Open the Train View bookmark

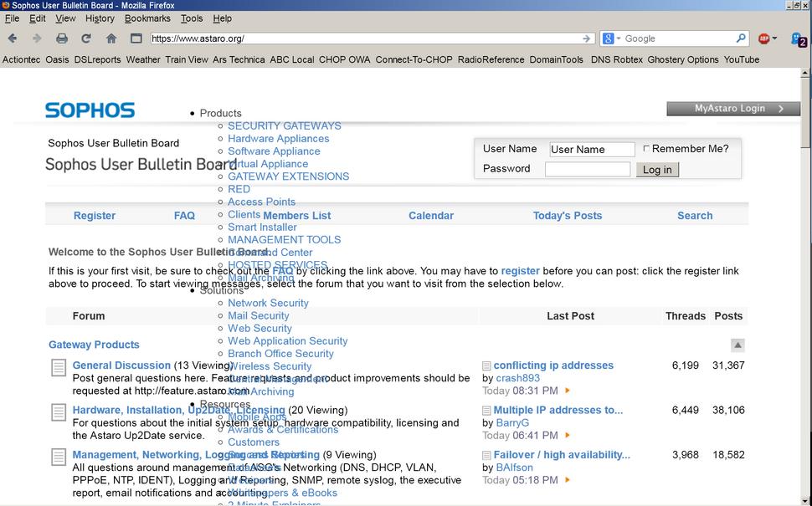[187, 59]
